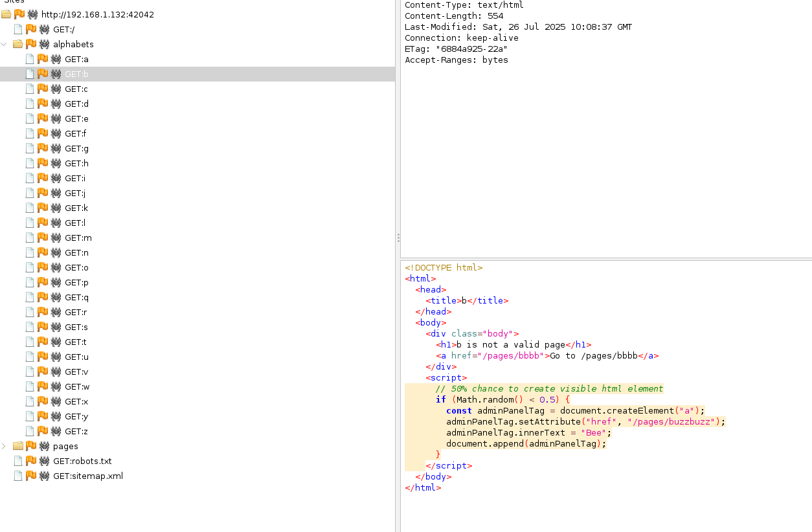The width and height of the screenshot is (812, 532).
Task: Click the spider icon beside GET:/
Action: tap(44, 29)
